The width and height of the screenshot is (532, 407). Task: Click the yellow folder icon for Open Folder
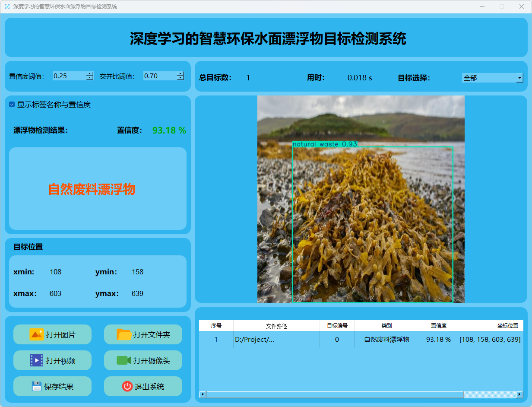click(x=124, y=334)
